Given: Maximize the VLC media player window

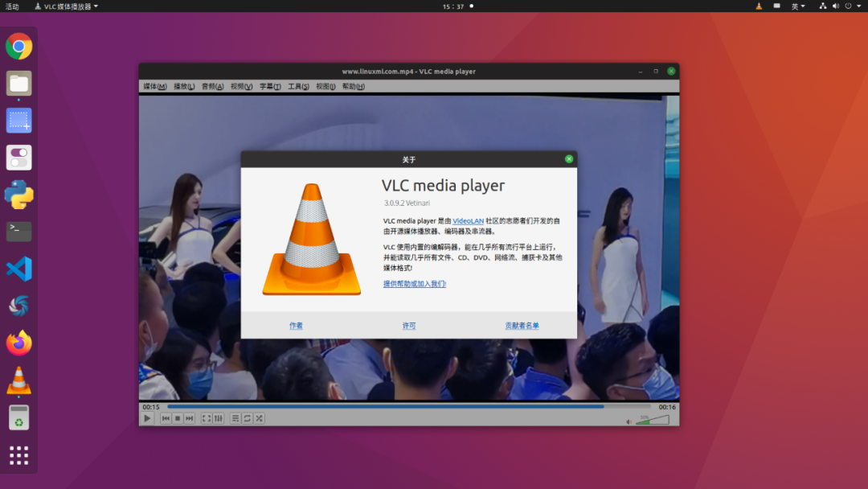Looking at the screenshot, I should coord(656,72).
